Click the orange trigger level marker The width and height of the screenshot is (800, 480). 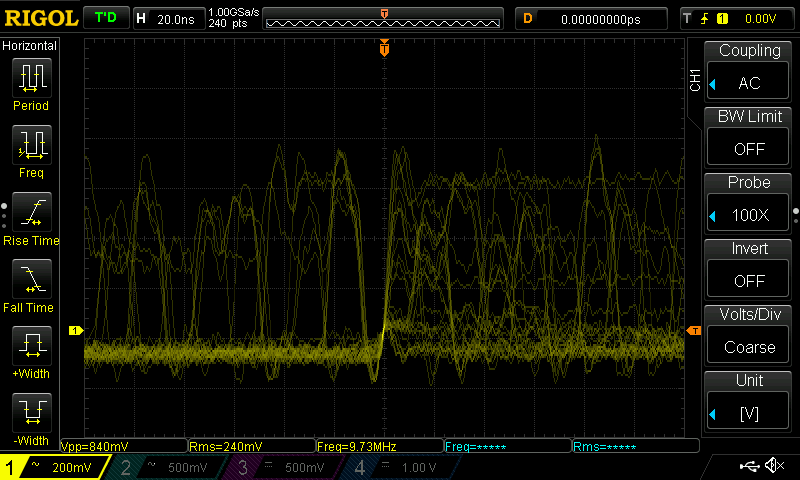click(692, 331)
